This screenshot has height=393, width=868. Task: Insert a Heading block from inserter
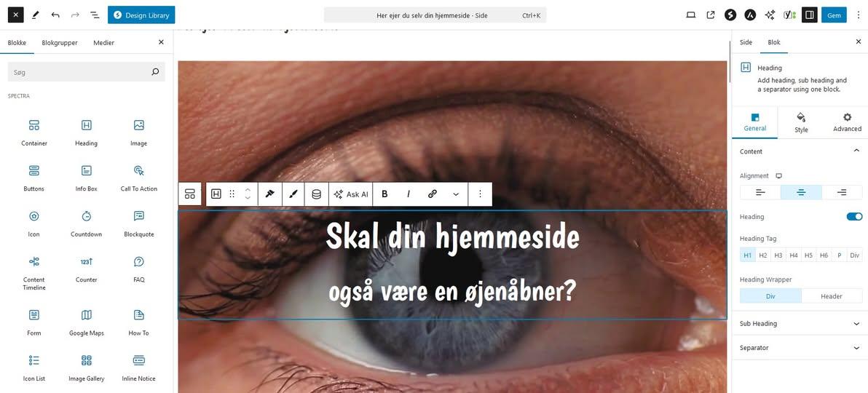tap(87, 132)
